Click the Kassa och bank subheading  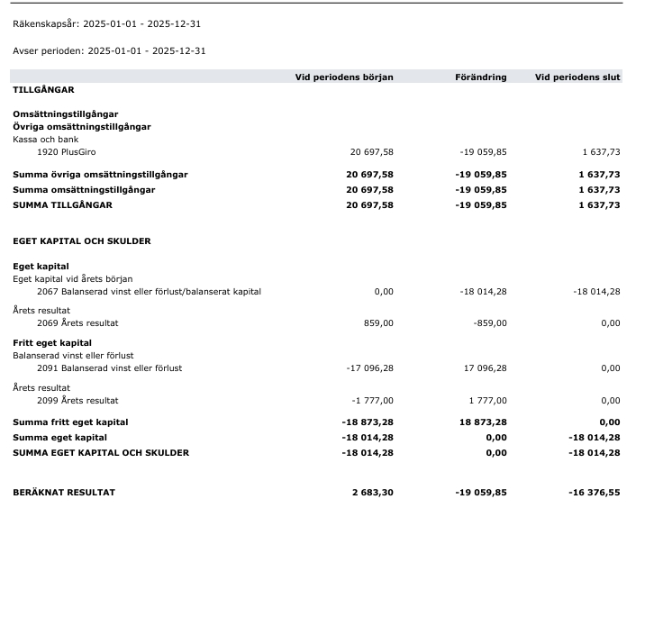[46, 140]
